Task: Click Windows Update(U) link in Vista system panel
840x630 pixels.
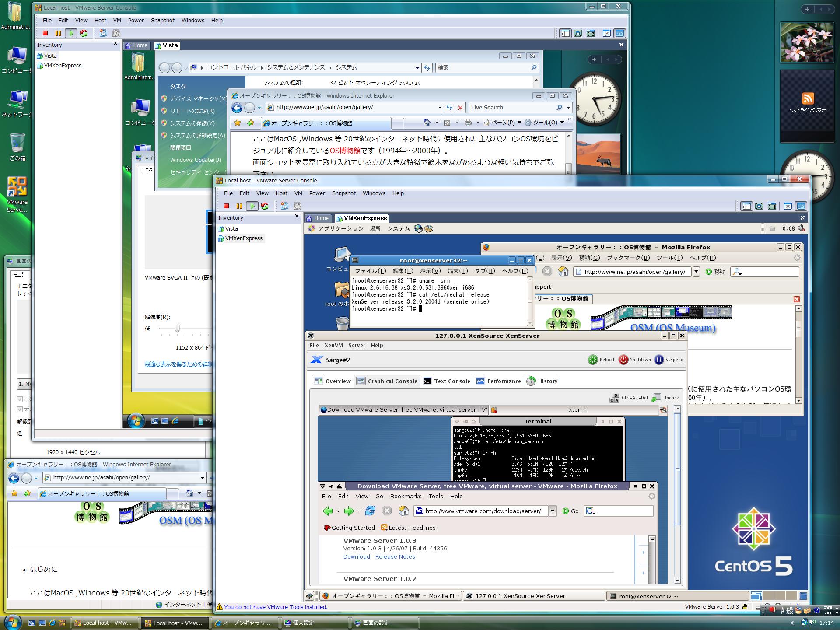Action: [196, 160]
